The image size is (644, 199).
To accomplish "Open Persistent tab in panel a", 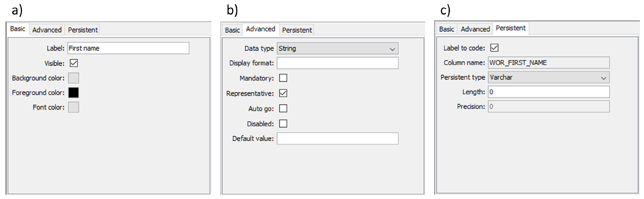I will tap(83, 30).
